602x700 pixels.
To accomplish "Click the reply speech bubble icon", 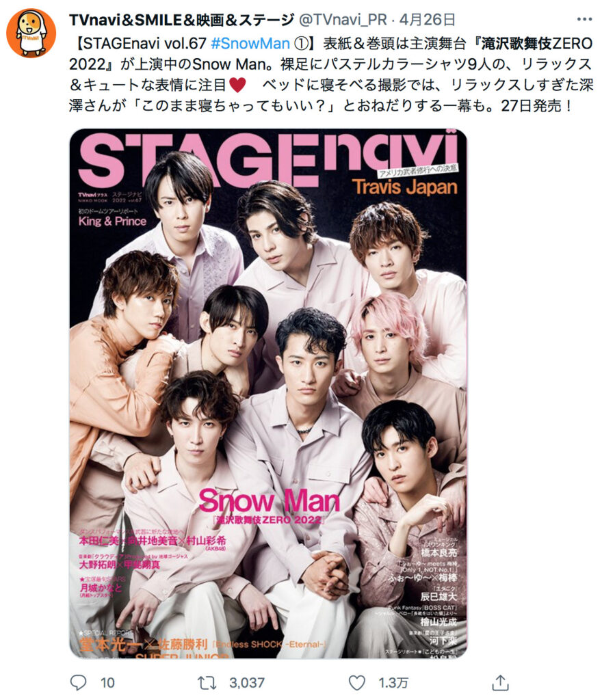I will pyautogui.click(x=78, y=682).
